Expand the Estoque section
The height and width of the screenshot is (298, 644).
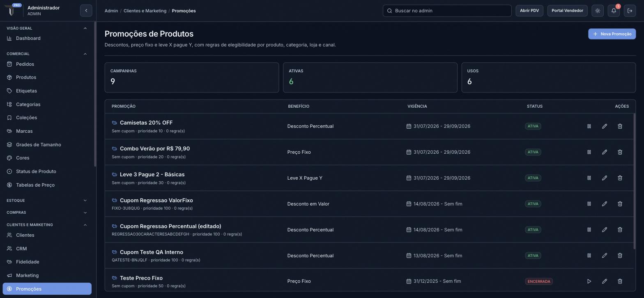pos(85,201)
